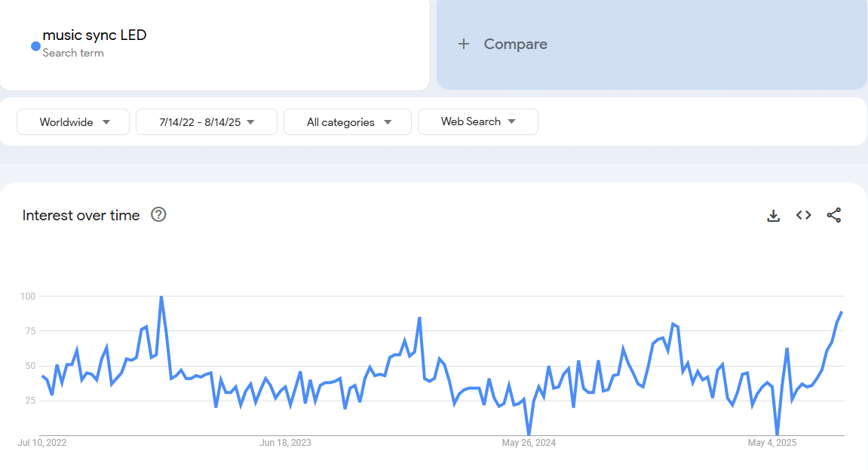The height and width of the screenshot is (470, 868).
Task: Click the blue dot by music sync LED
Action: pos(35,46)
